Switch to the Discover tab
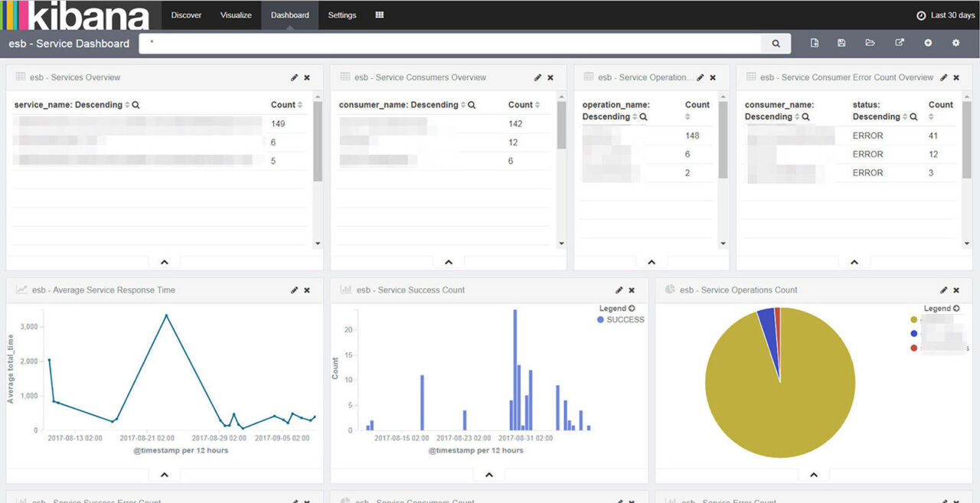 [186, 15]
